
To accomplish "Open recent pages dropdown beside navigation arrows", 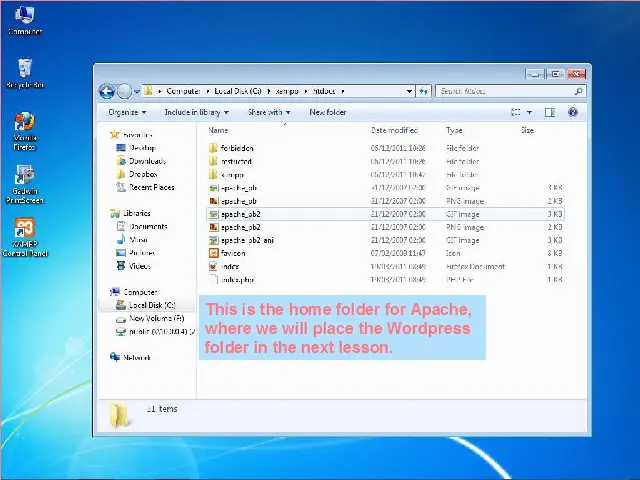I will point(137,91).
